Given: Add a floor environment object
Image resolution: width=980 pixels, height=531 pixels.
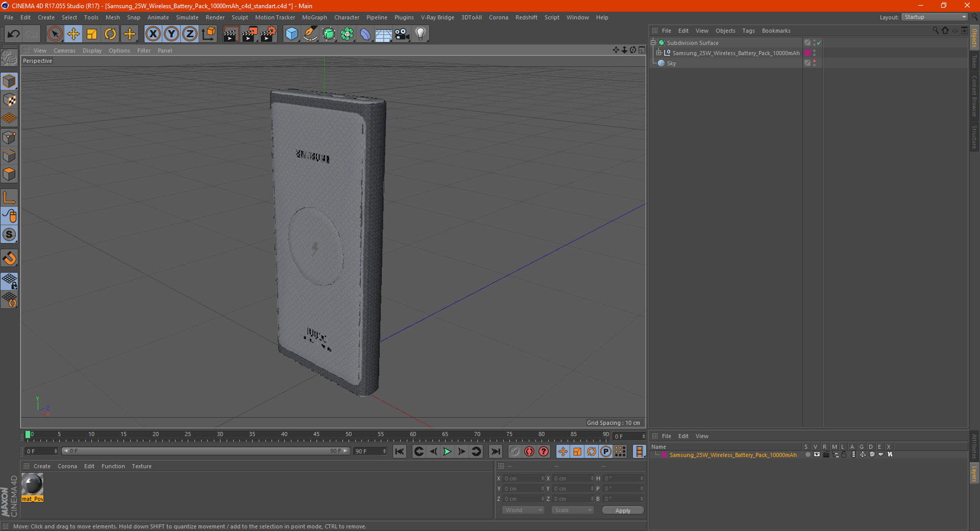Looking at the screenshot, I should (x=383, y=34).
